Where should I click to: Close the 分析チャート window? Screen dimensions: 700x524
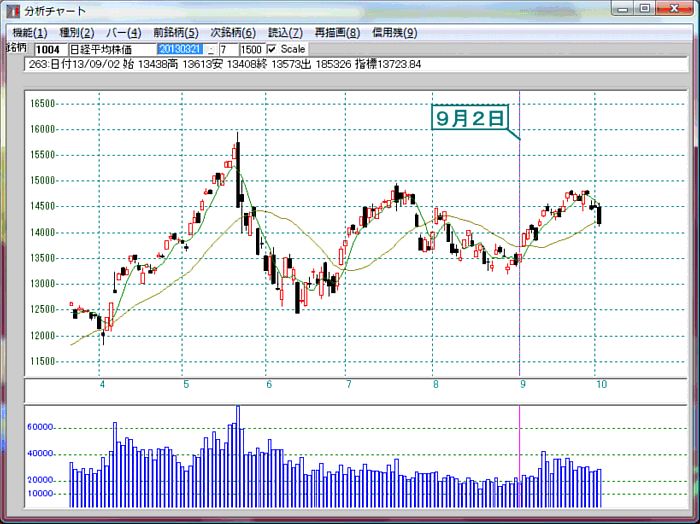pos(674,8)
